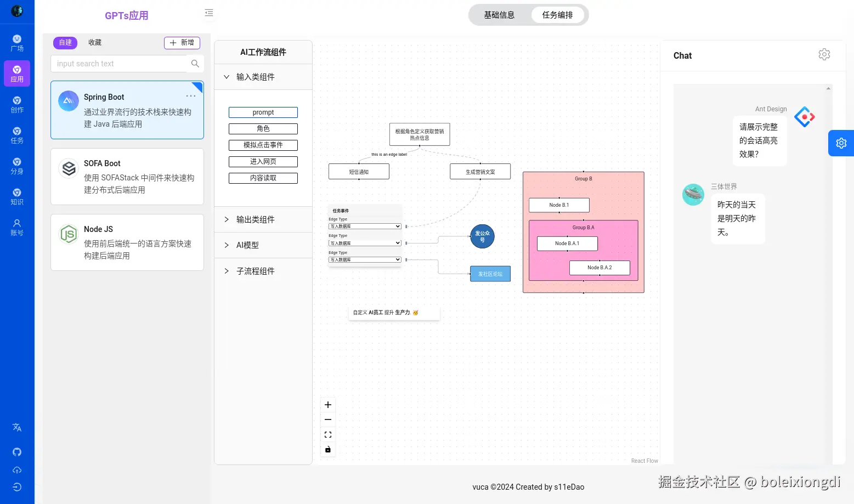
Task: Click the search magnifier icon
Action: (195, 64)
